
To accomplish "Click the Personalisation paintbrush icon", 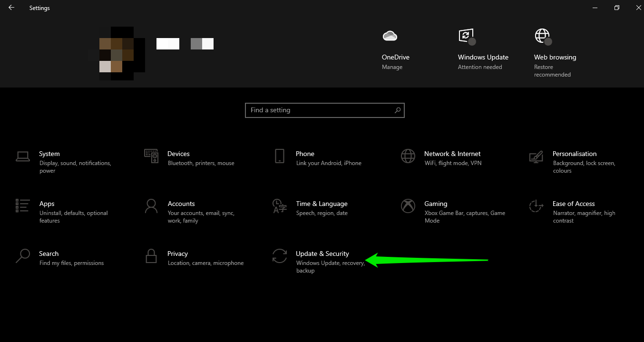I will 536,156.
